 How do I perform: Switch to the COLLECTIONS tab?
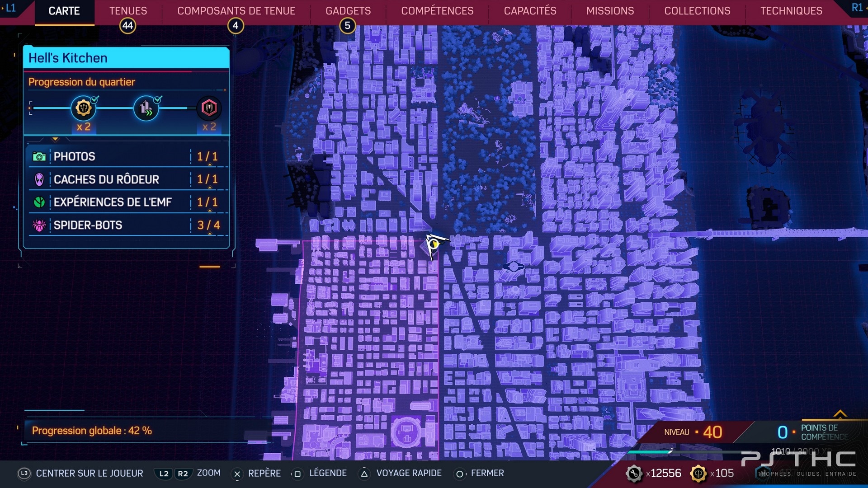pyautogui.click(x=697, y=11)
